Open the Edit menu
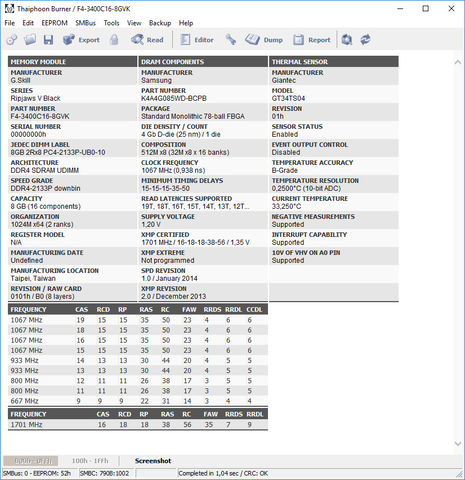The height and width of the screenshot is (480, 465). tap(28, 23)
